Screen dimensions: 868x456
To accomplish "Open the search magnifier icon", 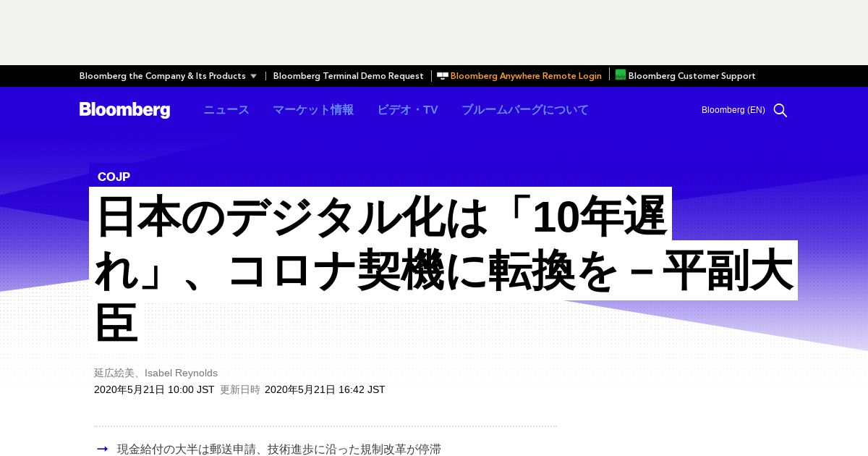I will coord(780,110).
